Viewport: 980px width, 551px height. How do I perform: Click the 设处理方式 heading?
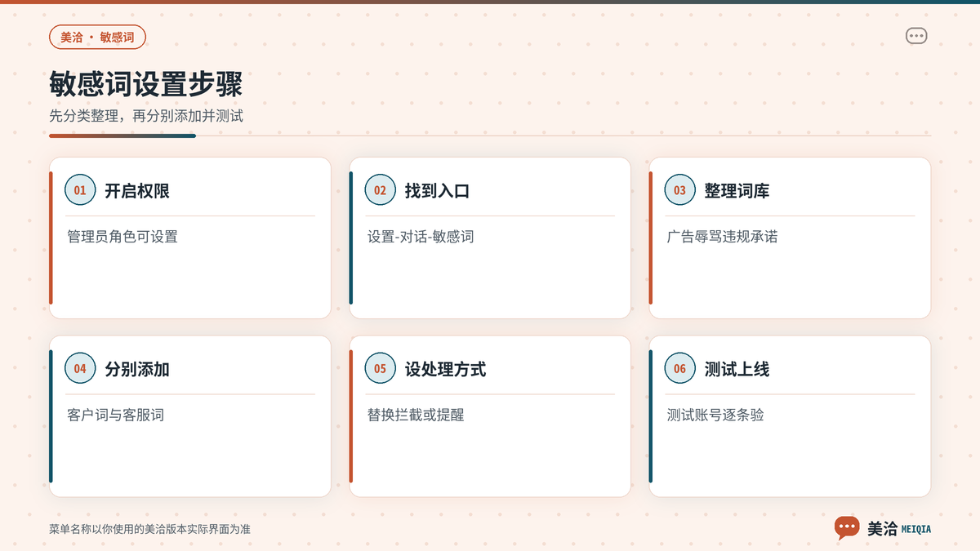pos(445,370)
